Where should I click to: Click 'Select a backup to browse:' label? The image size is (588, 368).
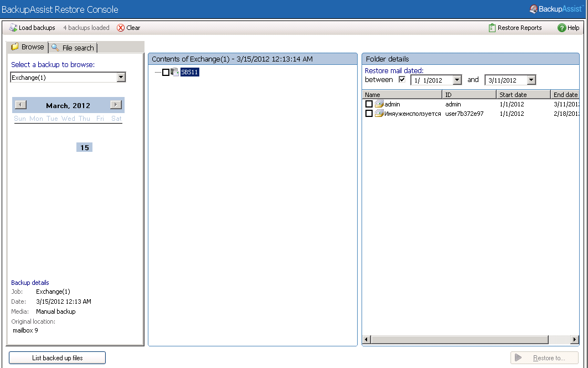[53, 65]
